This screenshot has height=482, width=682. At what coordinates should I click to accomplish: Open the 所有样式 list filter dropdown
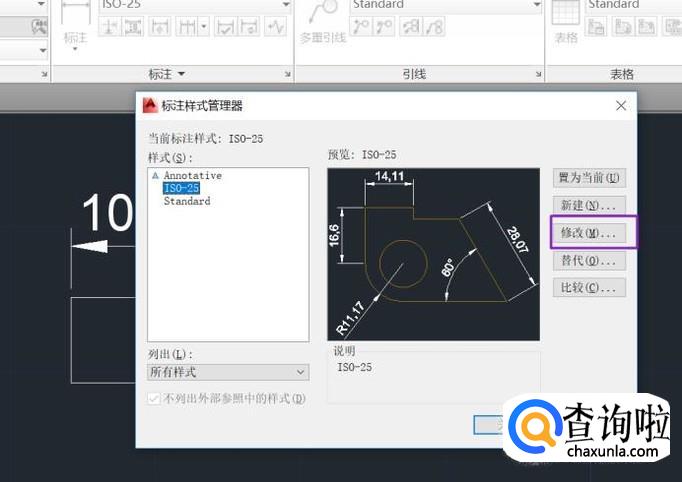click(228, 372)
